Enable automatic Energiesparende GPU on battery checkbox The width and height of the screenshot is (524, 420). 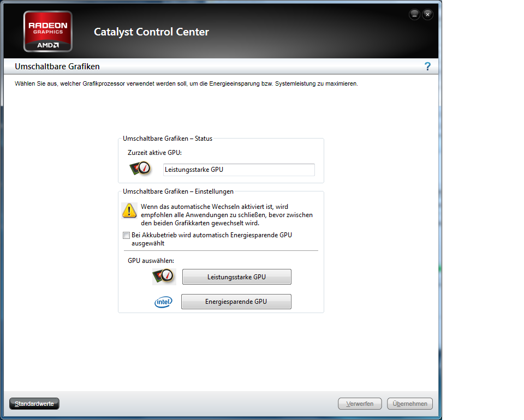(x=126, y=236)
